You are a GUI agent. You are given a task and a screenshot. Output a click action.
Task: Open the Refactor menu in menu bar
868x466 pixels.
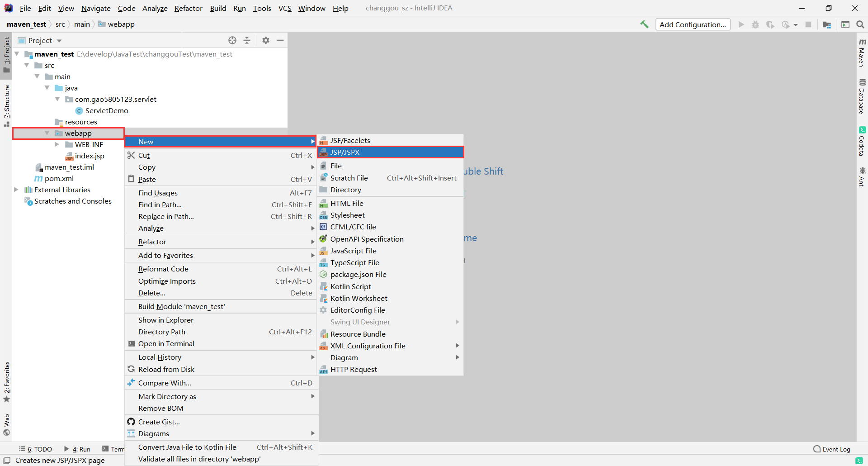tap(189, 8)
